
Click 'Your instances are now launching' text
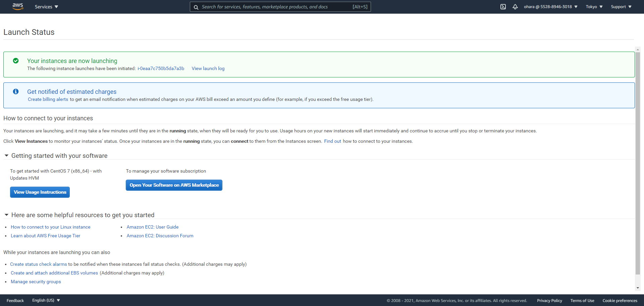[72, 61]
